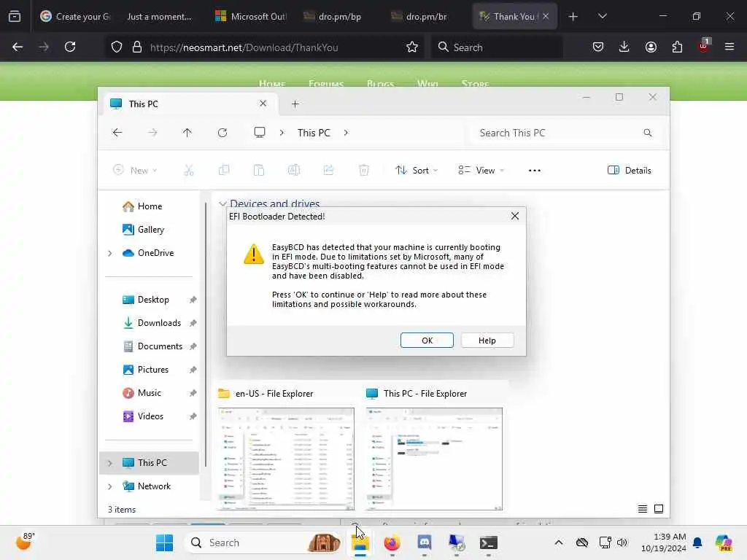Open the Downloads quick access folder
747x560 pixels.
[159, 323]
